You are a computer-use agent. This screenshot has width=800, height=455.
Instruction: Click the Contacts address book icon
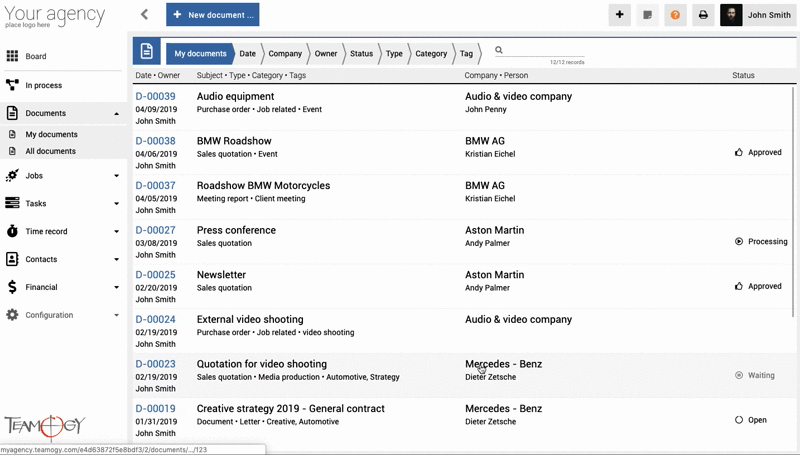[x=12, y=259]
